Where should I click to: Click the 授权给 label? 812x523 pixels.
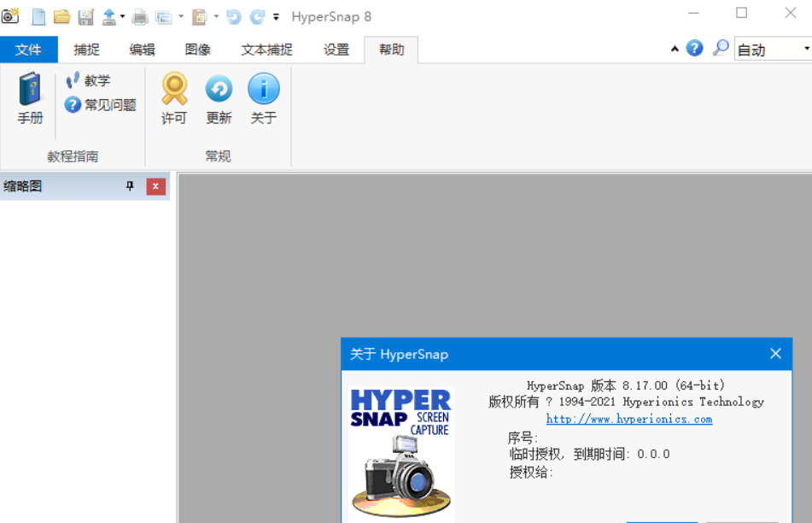coord(531,473)
